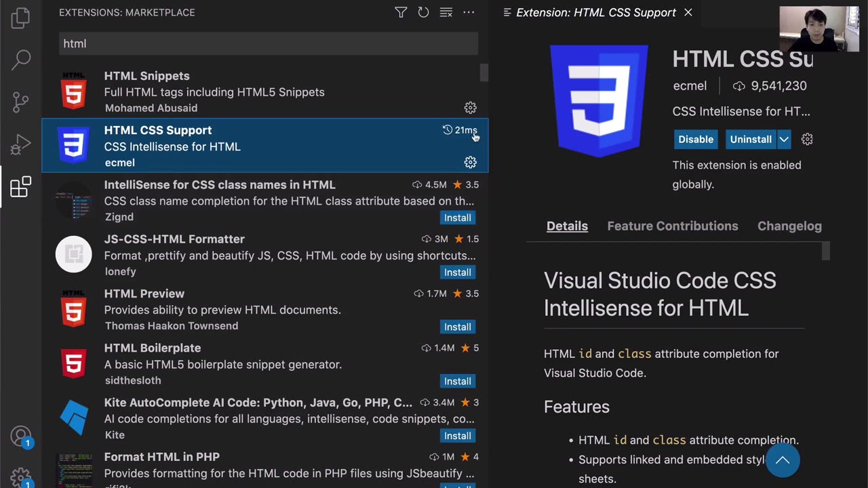
Task: Click large CSS3 logo on details page
Action: 599,101
